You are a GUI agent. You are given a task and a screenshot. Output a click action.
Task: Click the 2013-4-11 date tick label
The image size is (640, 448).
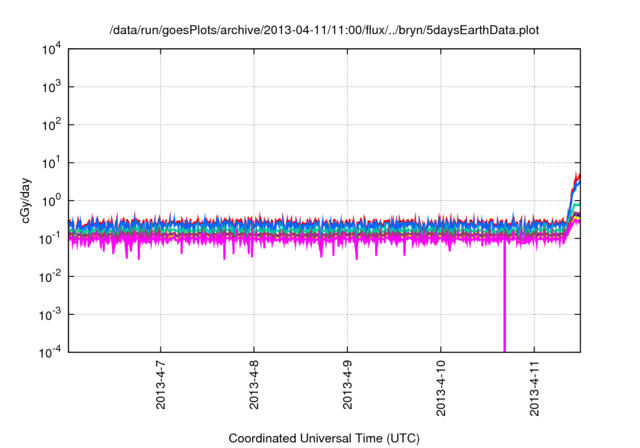tap(534, 388)
